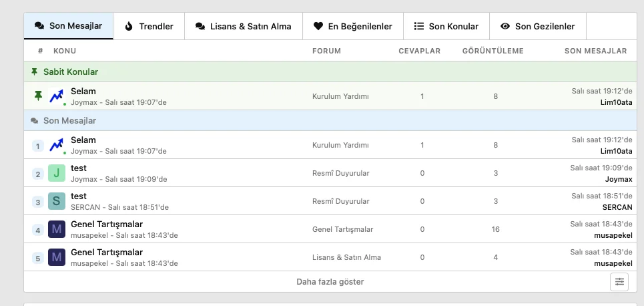
Task: Click rank badge number 1
Action: pos(38,146)
